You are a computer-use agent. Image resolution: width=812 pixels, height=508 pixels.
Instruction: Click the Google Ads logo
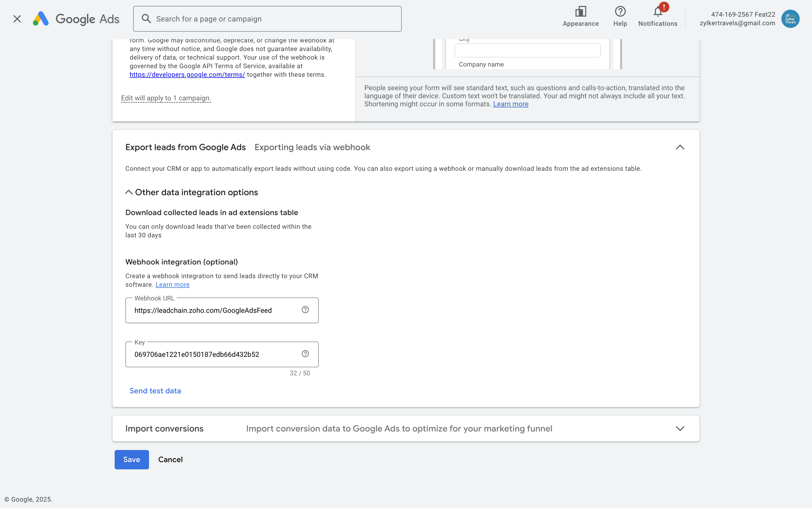pos(76,19)
